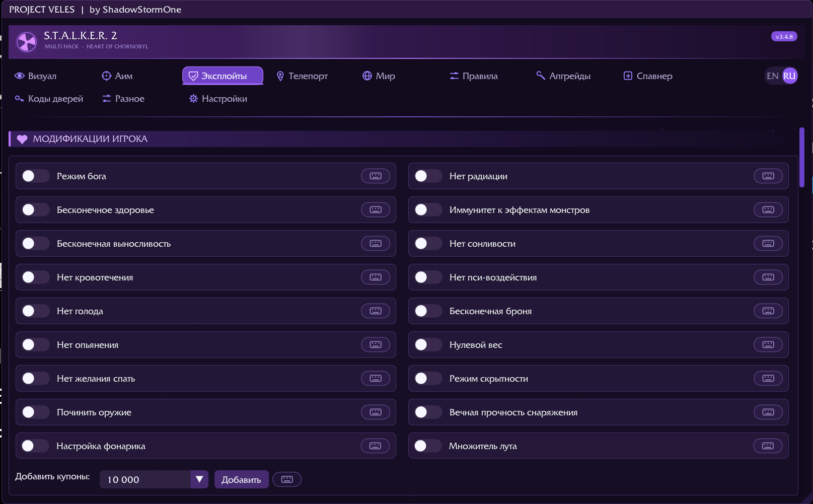Click the Добавить coupons button
The image size is (813, 504).
click(241, 479)
